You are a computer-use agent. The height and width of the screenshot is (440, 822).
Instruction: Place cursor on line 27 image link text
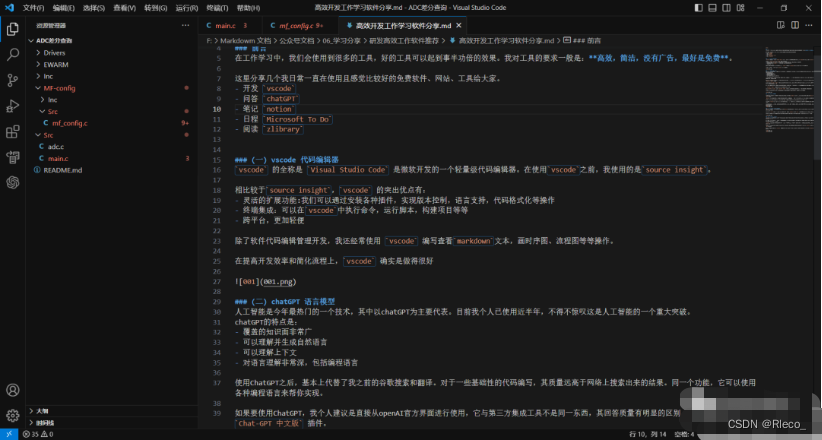tap(266, 282)
